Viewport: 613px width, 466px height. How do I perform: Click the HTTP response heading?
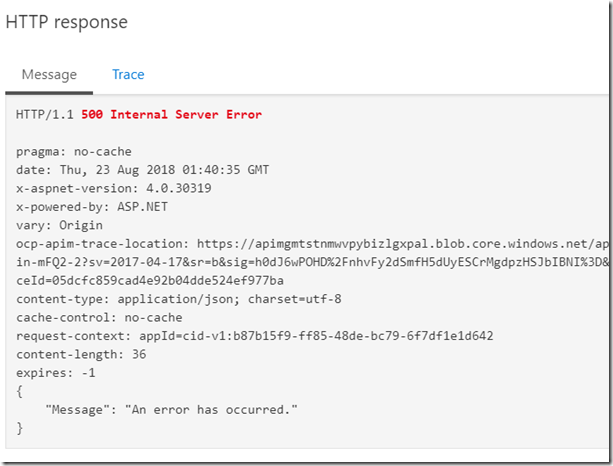pyautogui.click(x=66, y=22)
